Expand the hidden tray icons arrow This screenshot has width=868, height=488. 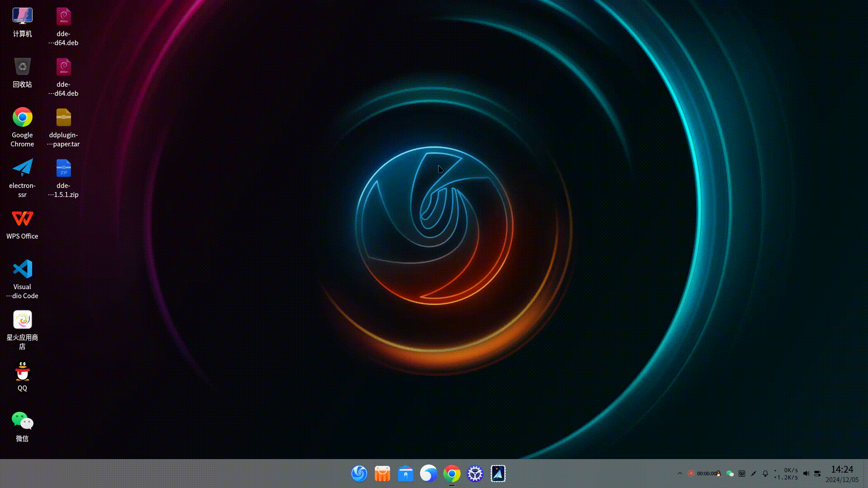679,474
